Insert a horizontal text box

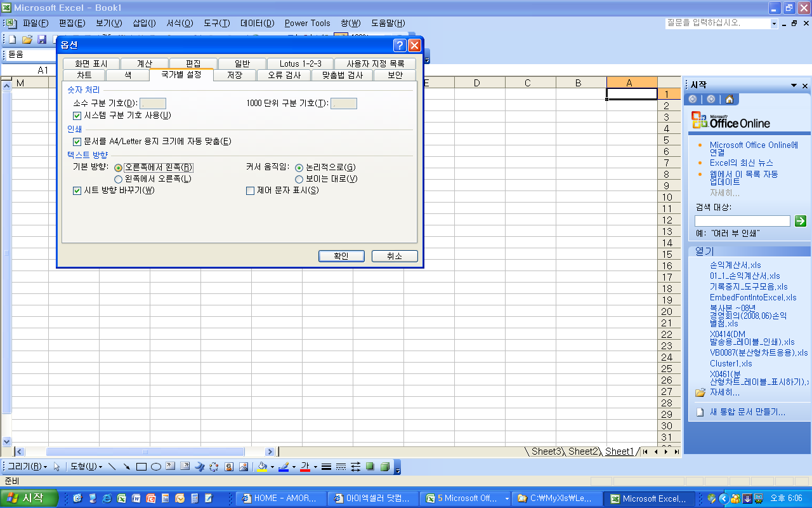click(x=171, y=467)
